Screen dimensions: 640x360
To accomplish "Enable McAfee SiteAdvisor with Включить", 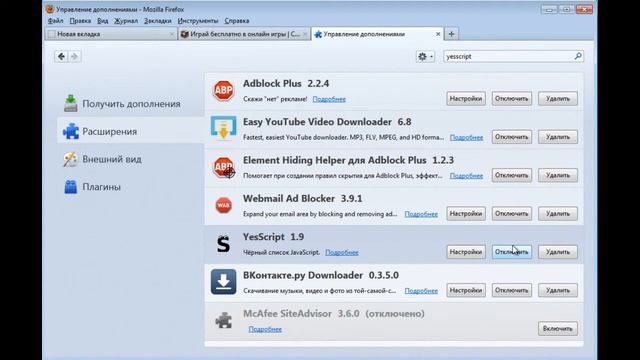I will click(x=558, y=329).
